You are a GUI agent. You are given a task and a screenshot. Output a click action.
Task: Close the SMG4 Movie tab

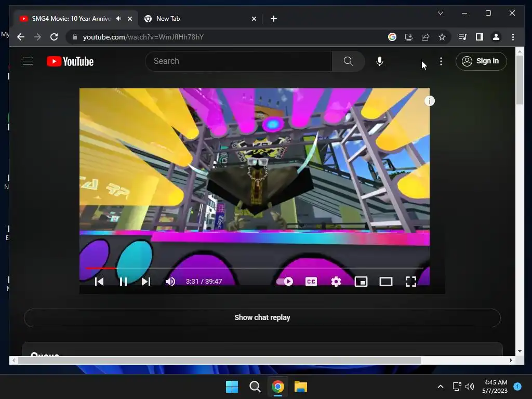tap(129, 19)
